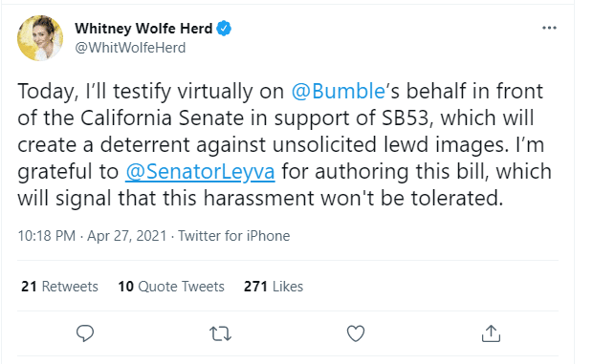Viewport: 593px width, 364px height.
Task: Click the reply speech bubble icon
Action: click(x=85, y=333)
